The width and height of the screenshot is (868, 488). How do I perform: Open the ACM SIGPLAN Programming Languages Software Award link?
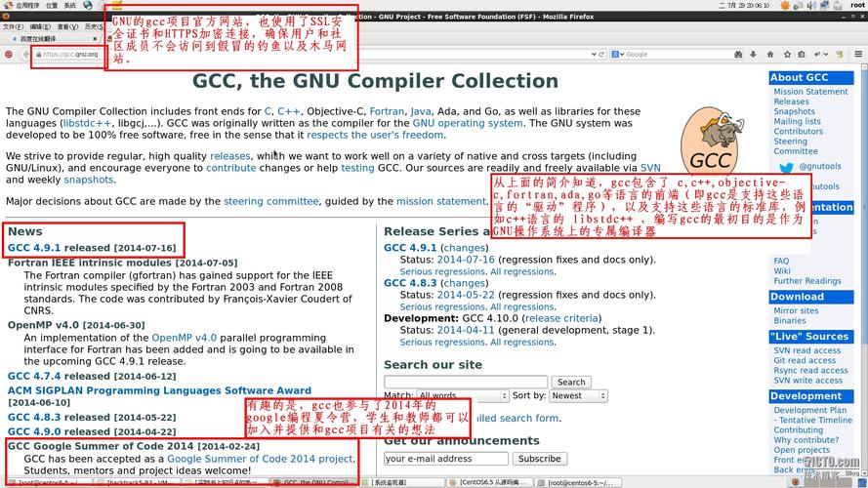[159, 390]
